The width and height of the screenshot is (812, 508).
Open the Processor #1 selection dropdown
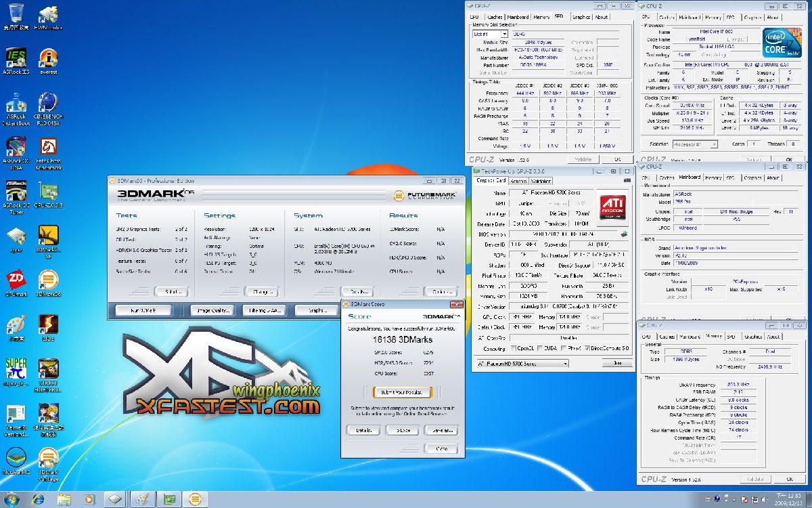coord(695,144)
